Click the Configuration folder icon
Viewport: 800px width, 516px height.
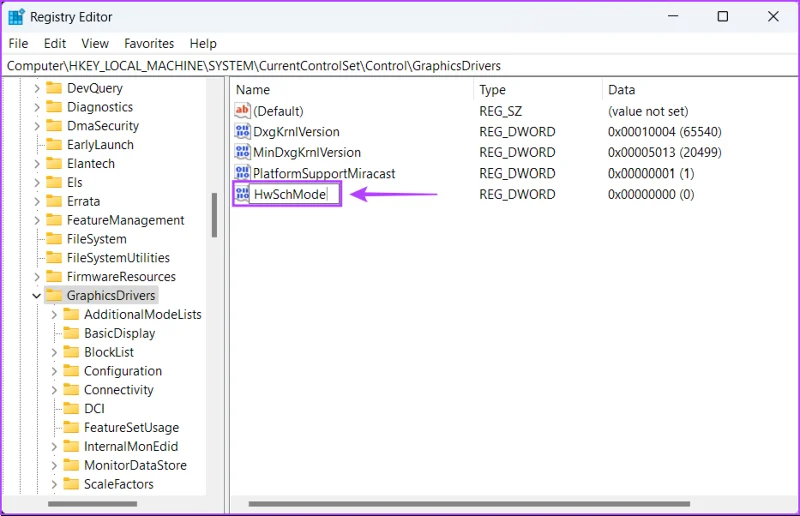coord(71,371)
